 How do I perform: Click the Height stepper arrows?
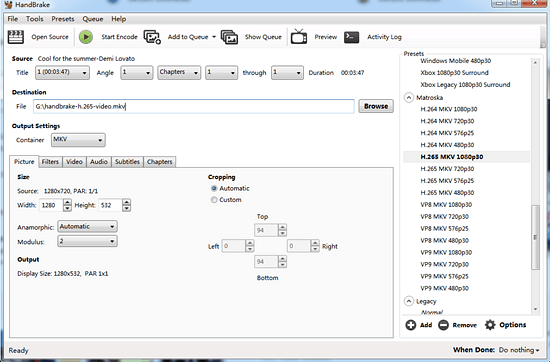(127, 205)
